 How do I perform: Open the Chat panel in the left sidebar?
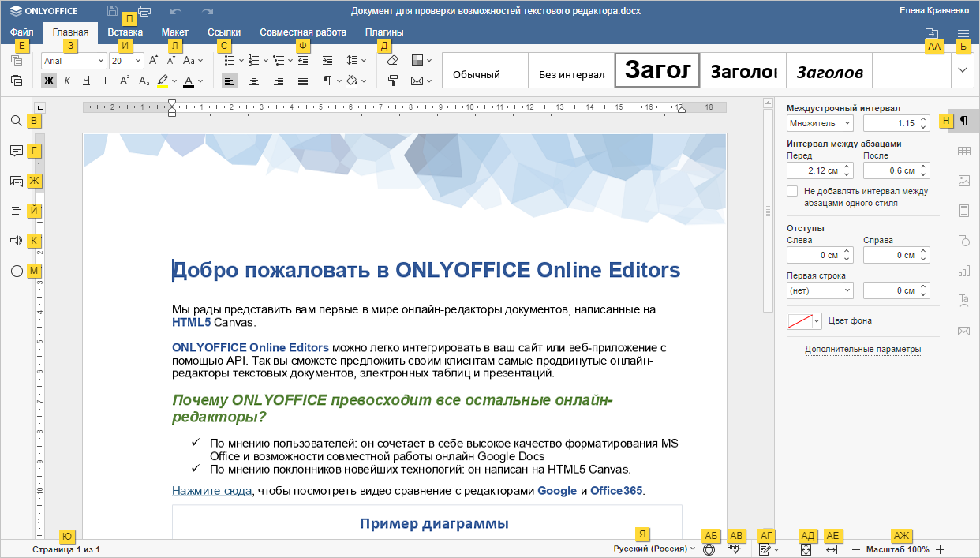17,181
